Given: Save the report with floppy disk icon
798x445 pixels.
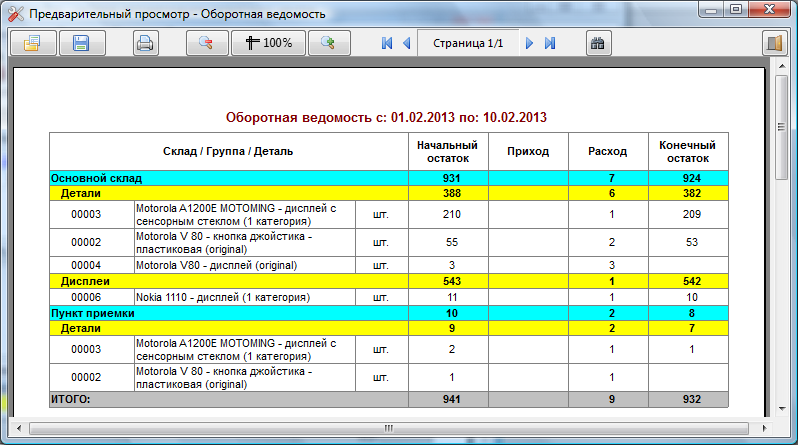Looking at the screenshot, I should pyautogui.click(x=81, y=43).
